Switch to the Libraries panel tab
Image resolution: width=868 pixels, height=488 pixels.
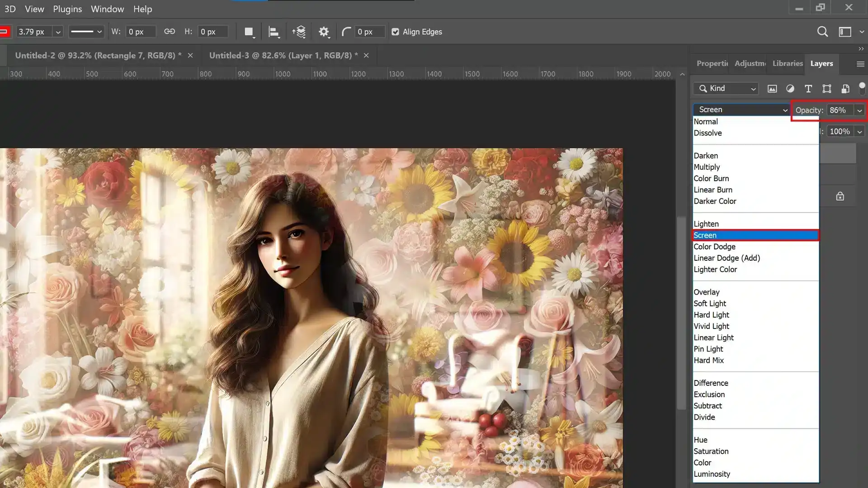(x=788, y=63)
